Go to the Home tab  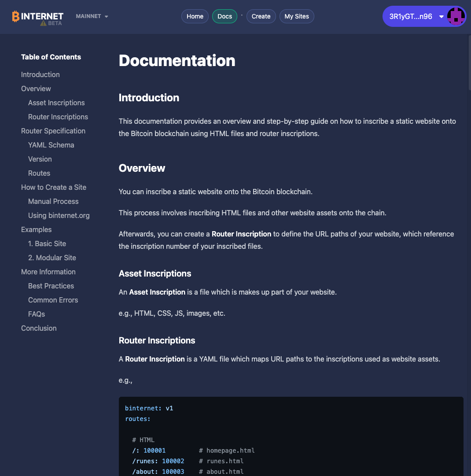195,16
